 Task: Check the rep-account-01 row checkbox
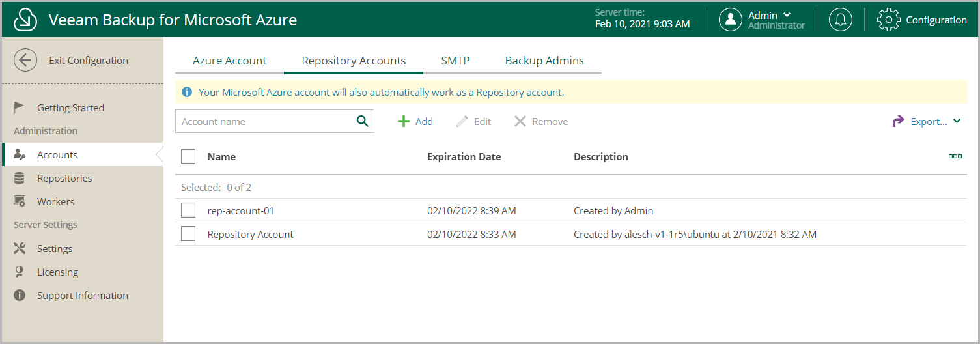pos(188,210)
